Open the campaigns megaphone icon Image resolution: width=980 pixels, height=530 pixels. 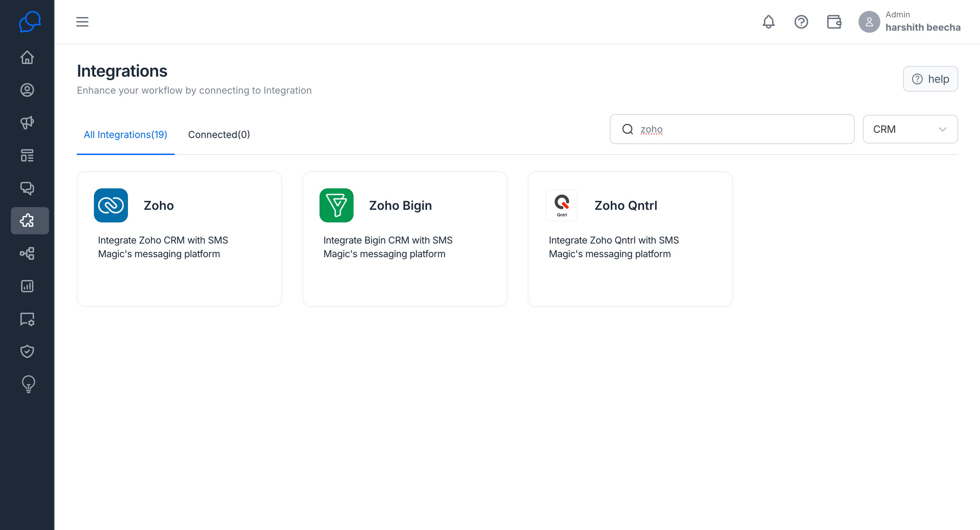pyautogui.click(x=27, y=123)
